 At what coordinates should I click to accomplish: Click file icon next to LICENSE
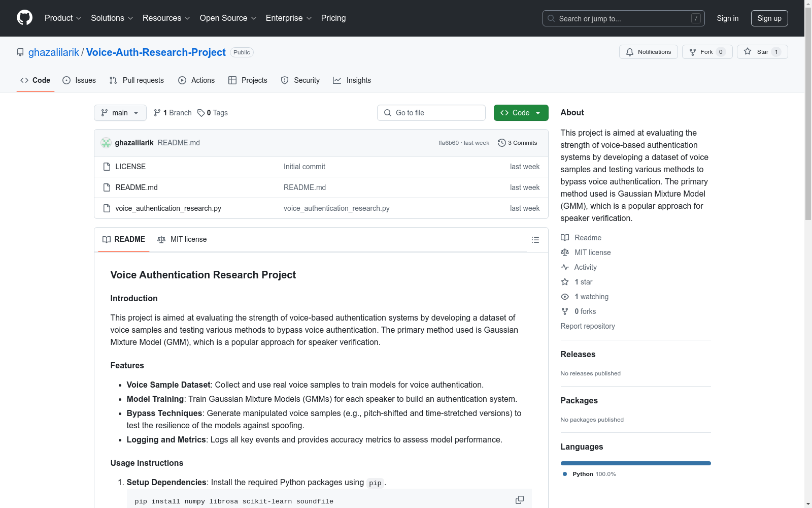coord(107,167)
